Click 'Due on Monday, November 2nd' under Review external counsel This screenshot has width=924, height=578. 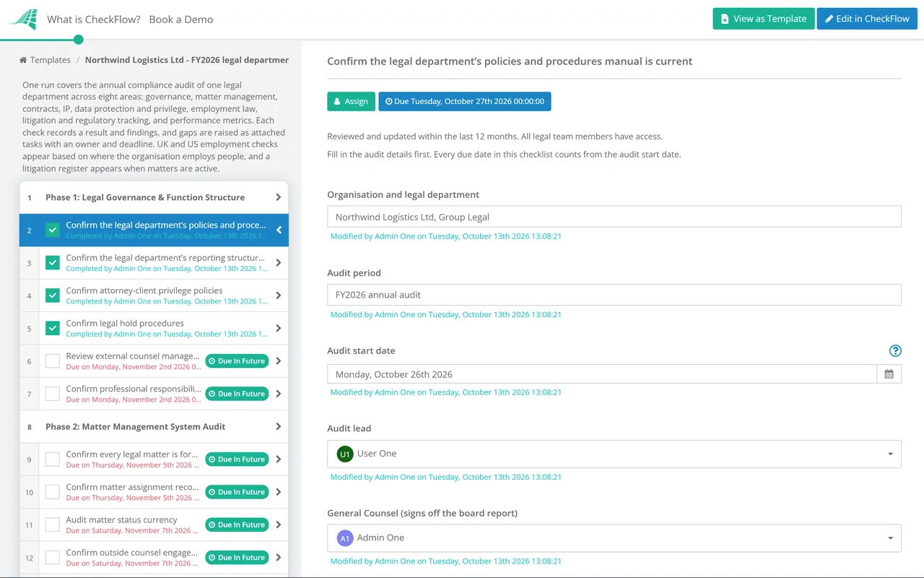point(134,367)
